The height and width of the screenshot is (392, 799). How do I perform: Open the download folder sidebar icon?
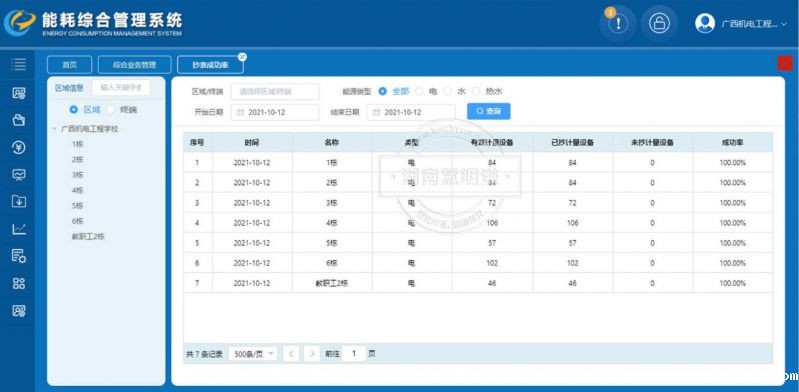pyautogui.click(x=19, y=201)
